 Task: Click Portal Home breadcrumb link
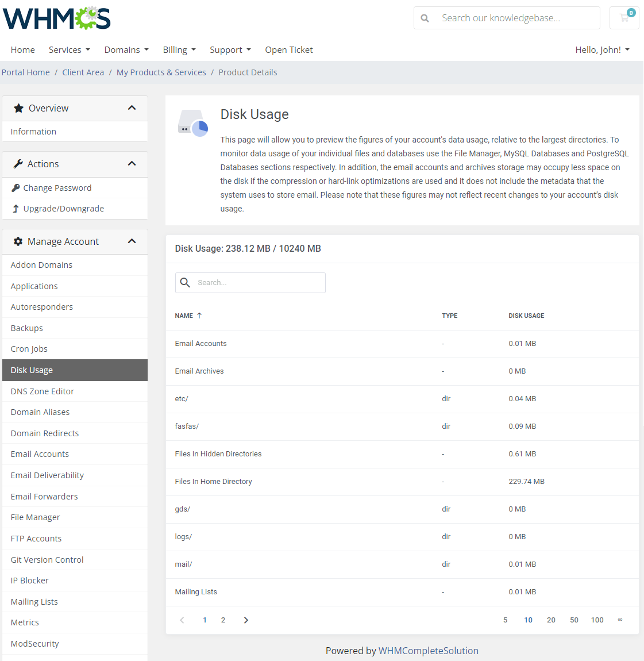click(x=26, y=72)
